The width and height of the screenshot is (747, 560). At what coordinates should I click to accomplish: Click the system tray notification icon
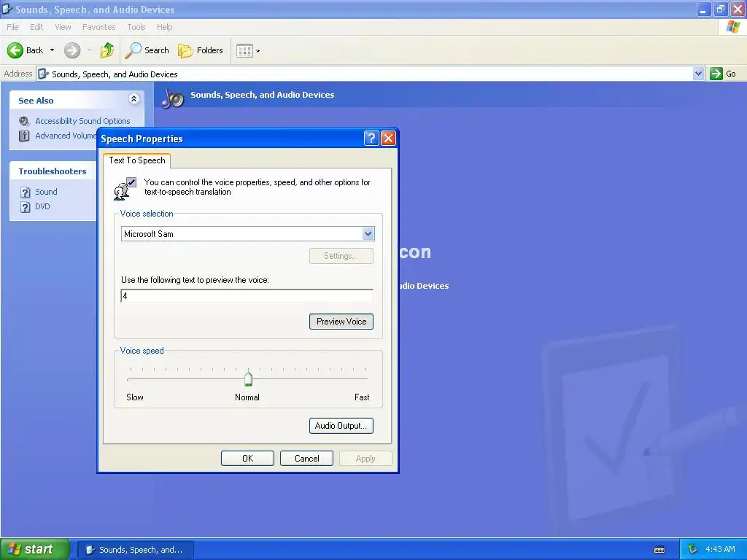tap(692, 550)
